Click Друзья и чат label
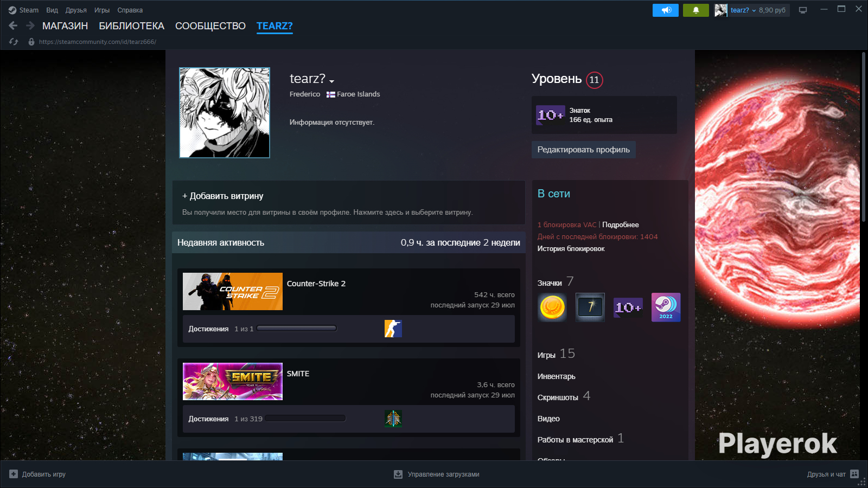The image size is (868, 488). 826,474
